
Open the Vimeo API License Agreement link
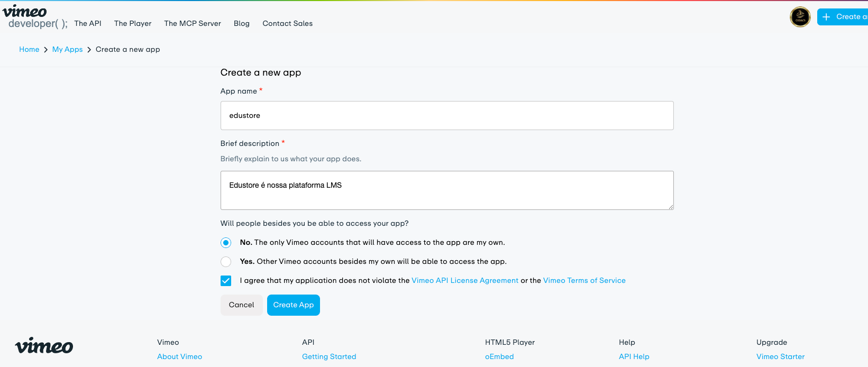pos(465,281)
